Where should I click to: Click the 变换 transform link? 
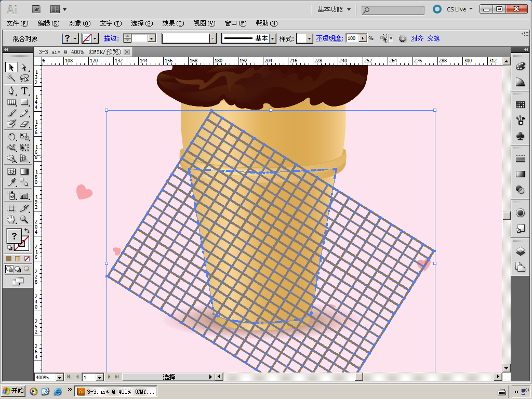(x=433, y=38)
